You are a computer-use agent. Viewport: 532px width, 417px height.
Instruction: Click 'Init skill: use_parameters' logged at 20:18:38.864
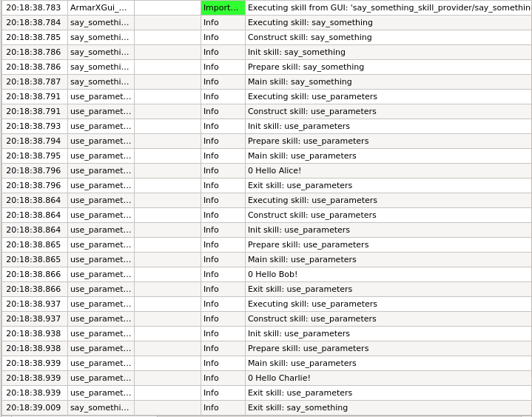pos(299,230)
